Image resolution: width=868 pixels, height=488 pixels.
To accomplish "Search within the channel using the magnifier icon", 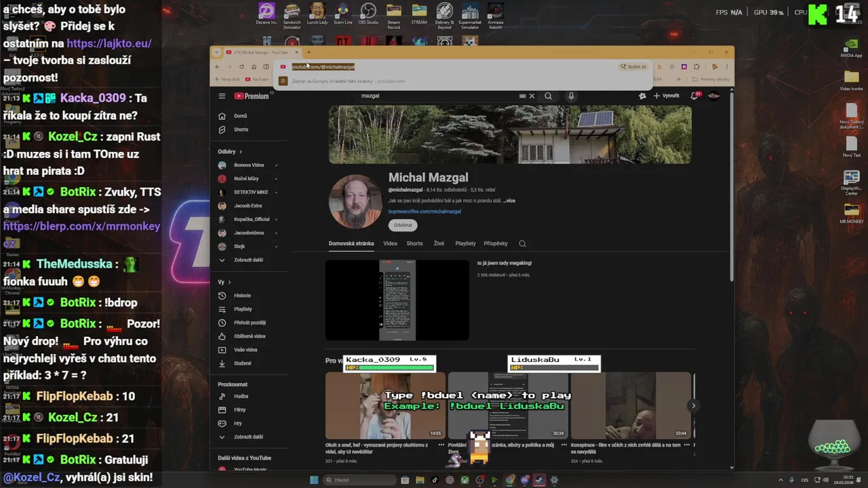I will [522, 243].
